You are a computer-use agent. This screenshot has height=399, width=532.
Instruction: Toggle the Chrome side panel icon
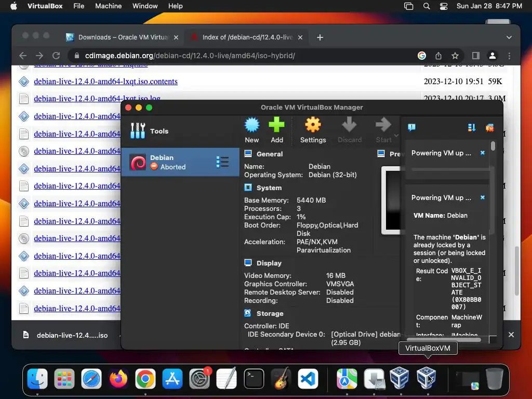click(476, 56)
